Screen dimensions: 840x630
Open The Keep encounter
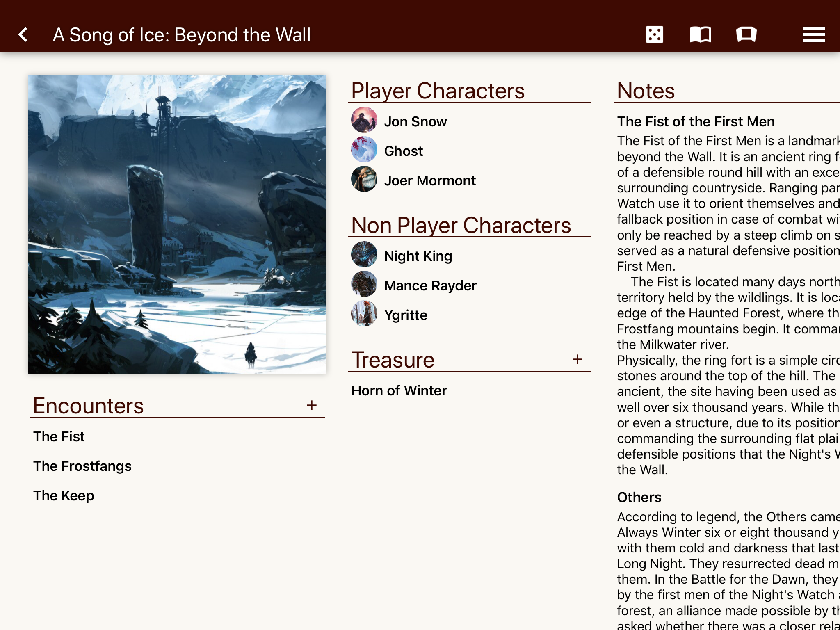tap(64, 495)
